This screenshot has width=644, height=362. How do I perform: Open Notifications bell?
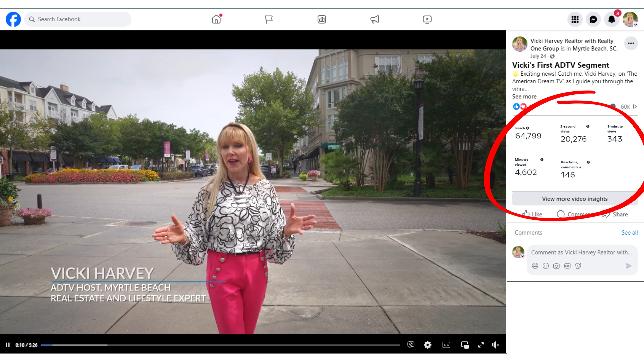612,19
